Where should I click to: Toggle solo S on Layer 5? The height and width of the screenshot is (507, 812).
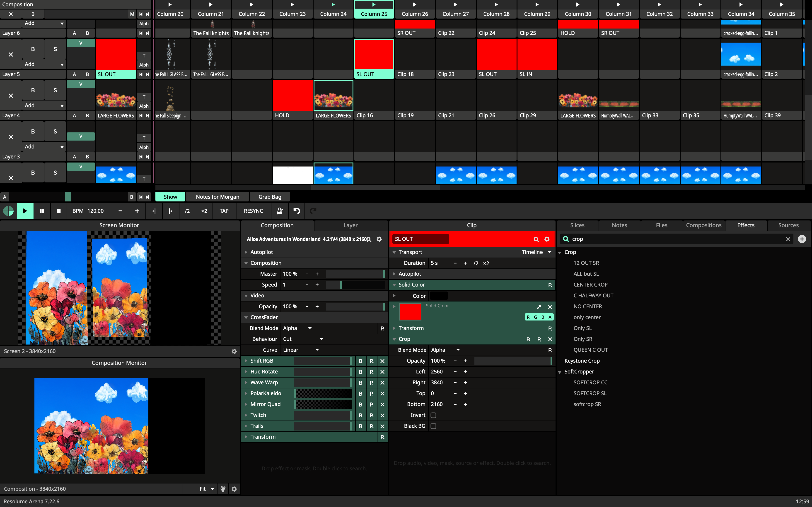coord(55,49)
